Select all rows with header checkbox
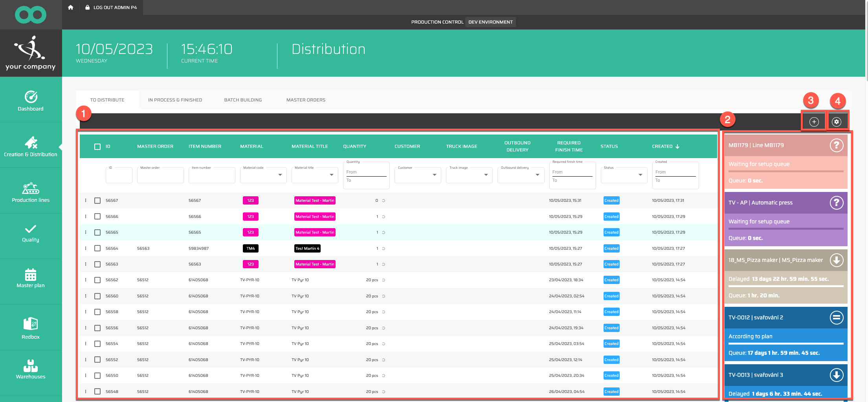868x402 pixels. 97,147
